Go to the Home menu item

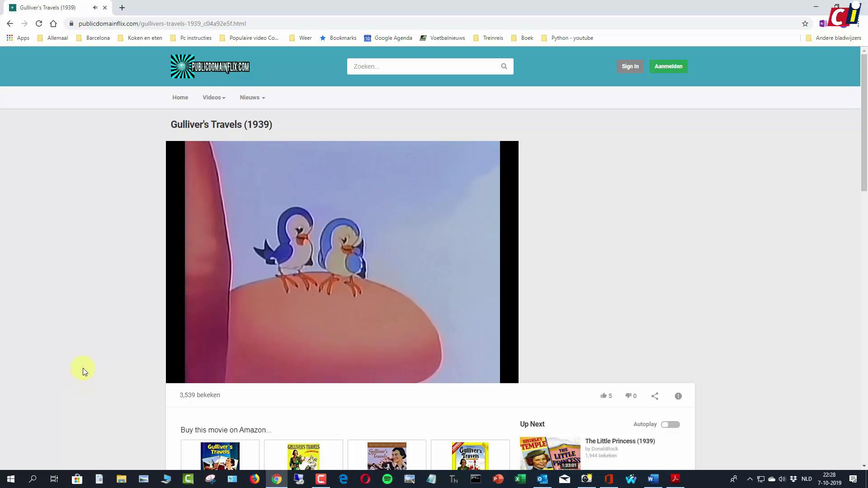(x=180, y=98)
